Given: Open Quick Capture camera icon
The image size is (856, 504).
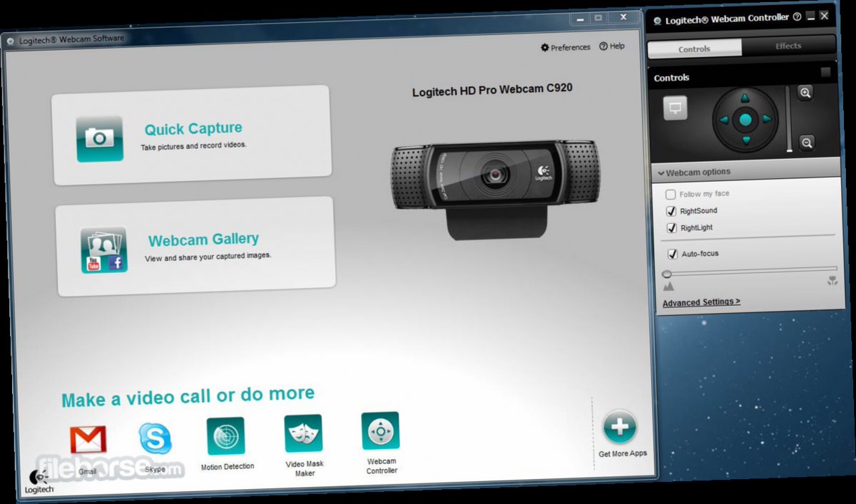Looking at the screenshot, I should point(100,138).
